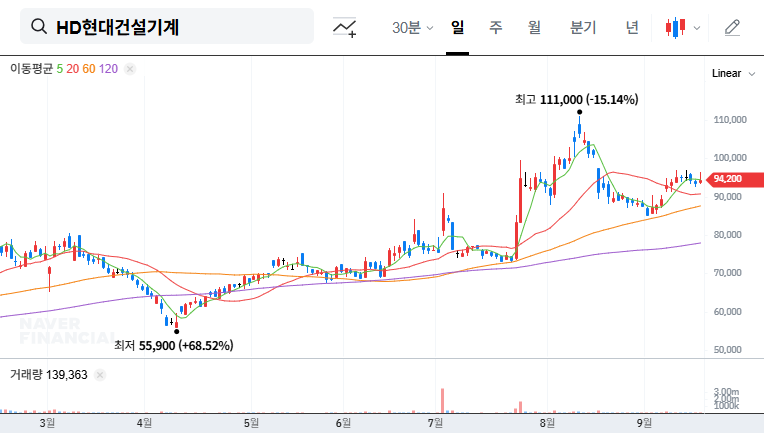Click the HD현대건설기계 search field
This screenshot has height=433, width=764.
click(167, 26)
